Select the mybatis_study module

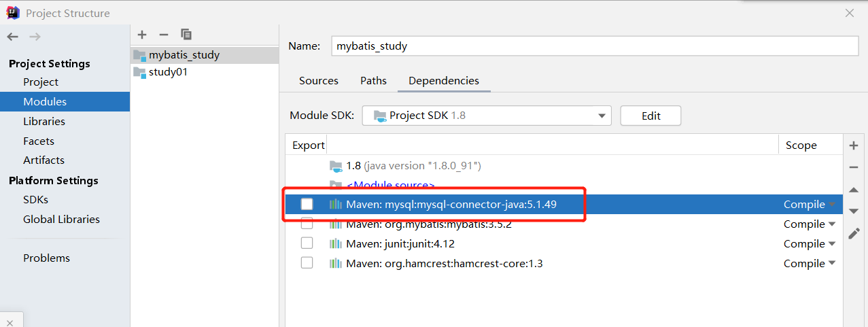point(205,55)
